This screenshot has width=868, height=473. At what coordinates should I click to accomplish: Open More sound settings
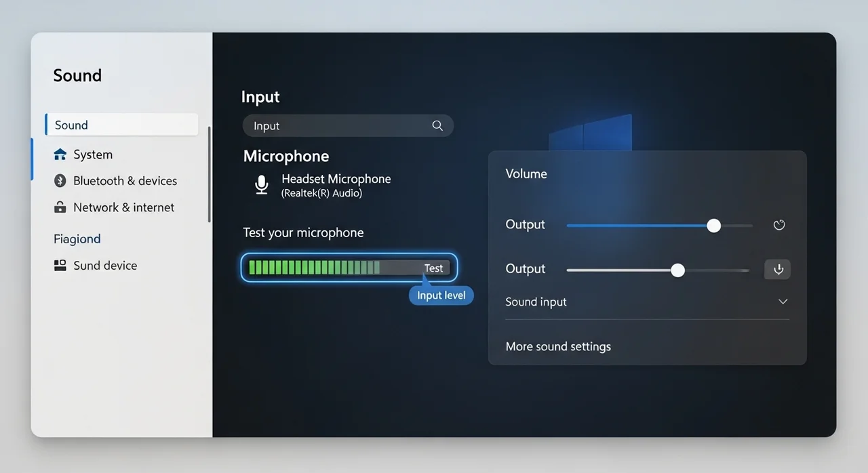[x=558, y=346]
